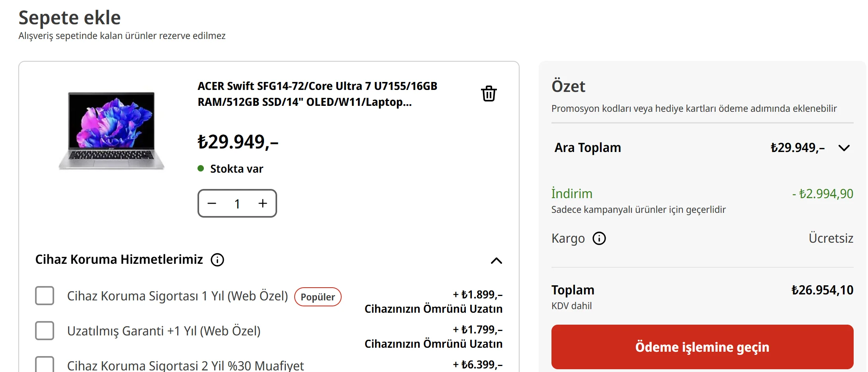Click the quantity value field showing 1
Image resolution: width=868 pixels, height=372 pixels.
[237, 204]
